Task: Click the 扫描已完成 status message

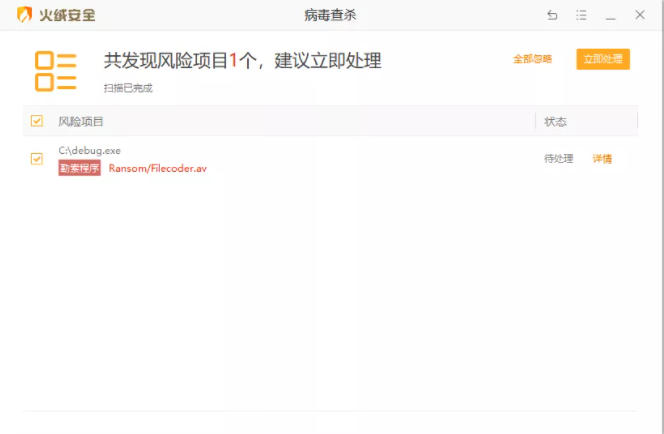Action: [128, 88]
